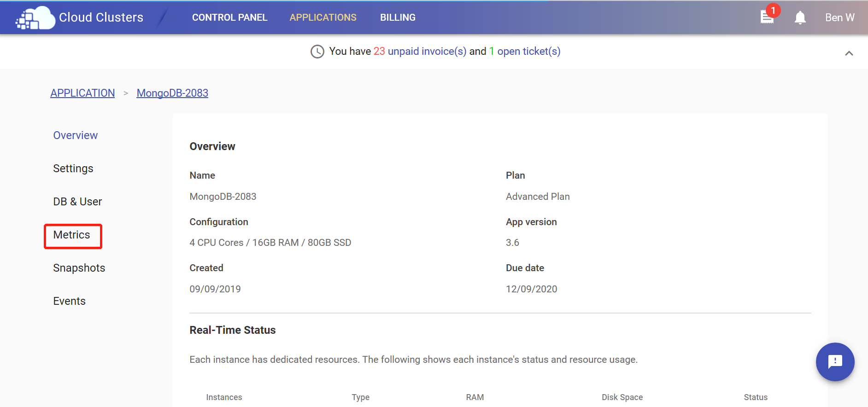Click the Type column header
The width and height of the screenshot is (868, 407).
361,397
